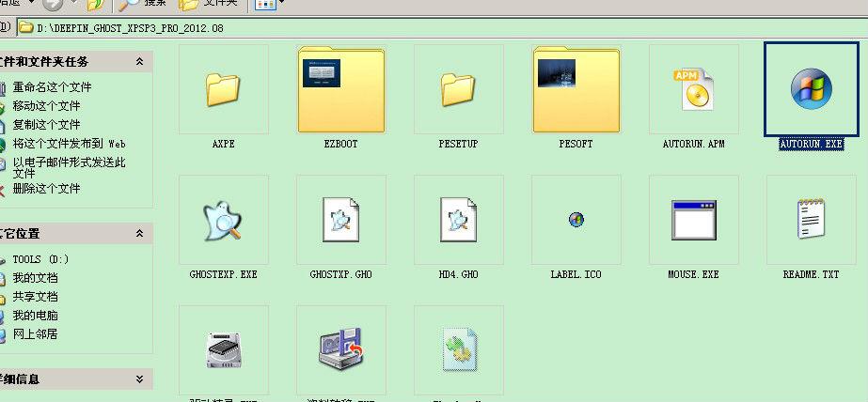Image resolution: width=868 pixels, height=402 pixels.
Task: Select the GHOSTEXP.EXE ghost icon
Action: tap(223, 220)
